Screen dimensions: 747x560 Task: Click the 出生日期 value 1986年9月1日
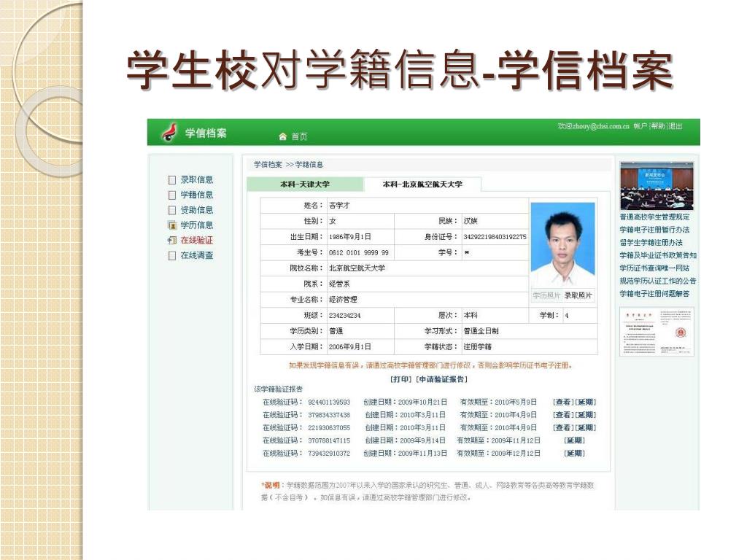pyautogui.click(x=349, y=237)
